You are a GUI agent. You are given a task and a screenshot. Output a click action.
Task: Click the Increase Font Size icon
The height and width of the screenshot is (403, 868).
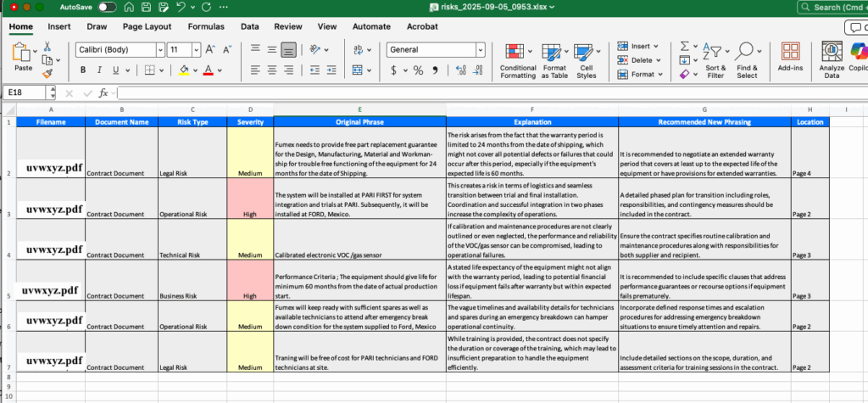tap(210, 50)
